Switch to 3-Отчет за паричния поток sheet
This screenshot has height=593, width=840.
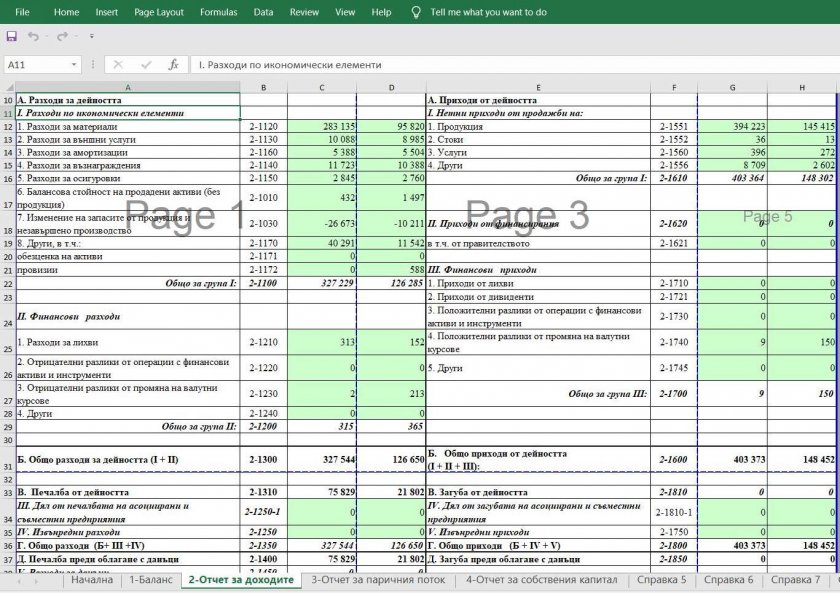[x=377, y=580]
